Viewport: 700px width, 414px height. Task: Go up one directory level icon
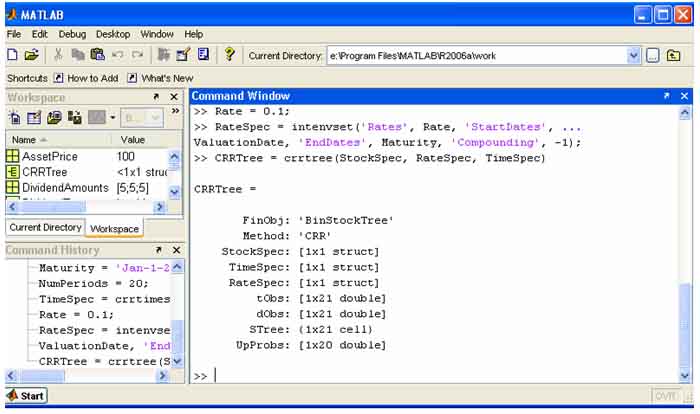click(673, 56)
